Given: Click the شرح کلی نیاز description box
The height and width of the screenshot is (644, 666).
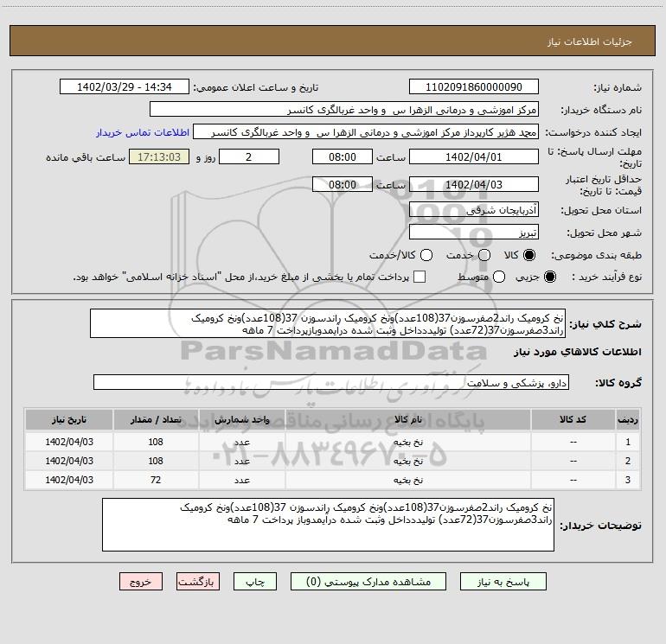Looking at the screenshot, I should coord(328,323).
